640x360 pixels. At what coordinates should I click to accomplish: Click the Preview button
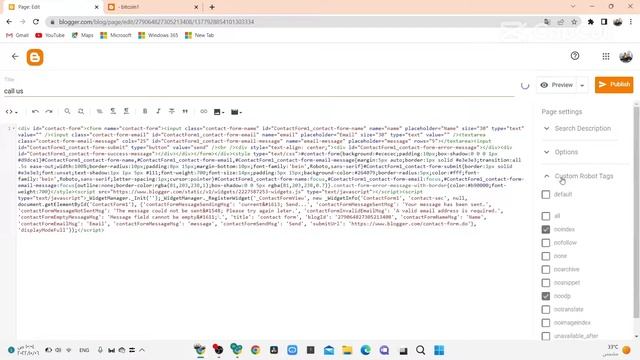[557, 85]
